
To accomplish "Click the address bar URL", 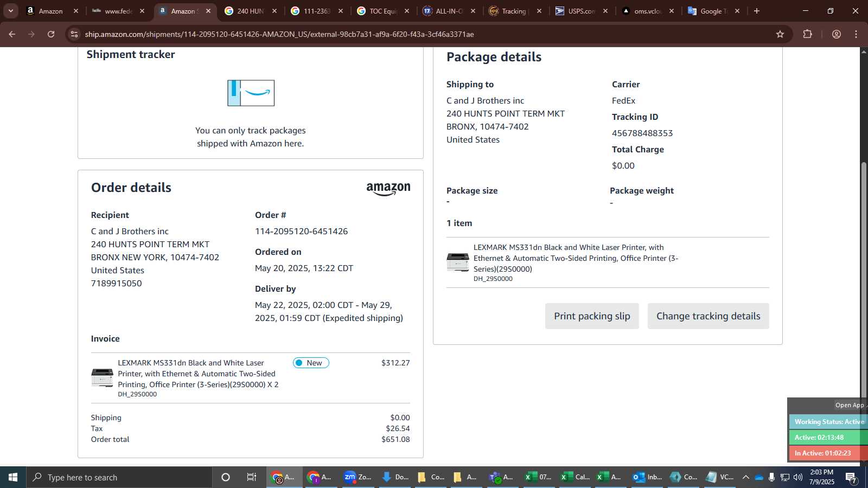I will (x=279, y=34).
